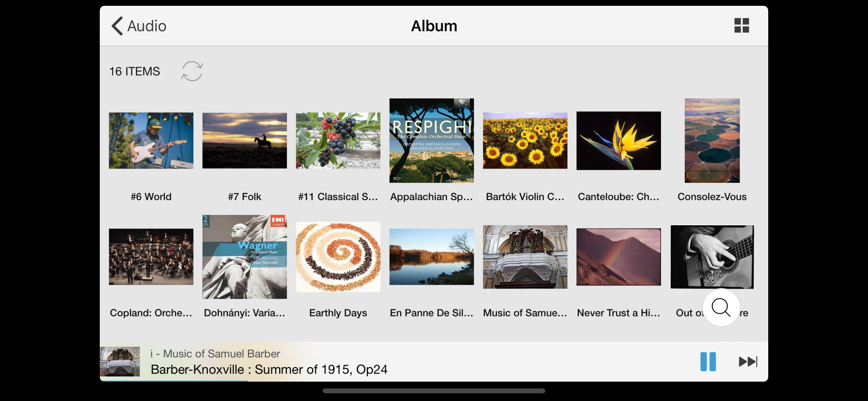Open now-playing artwork thumbnail

pyautogui.click(x=119, y=362)
